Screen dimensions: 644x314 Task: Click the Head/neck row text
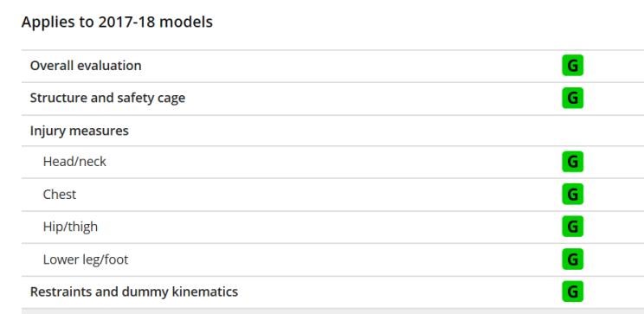tap(74, 162)
